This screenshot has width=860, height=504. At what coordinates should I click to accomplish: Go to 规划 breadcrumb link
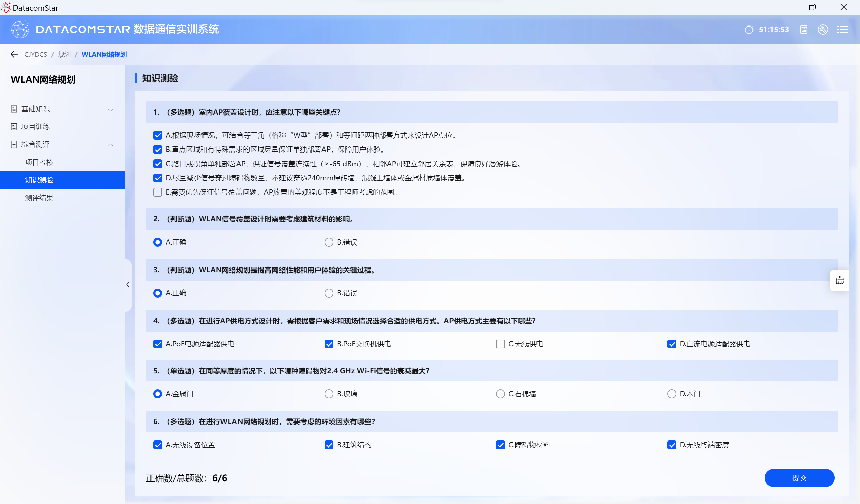(x=64, y=54)
